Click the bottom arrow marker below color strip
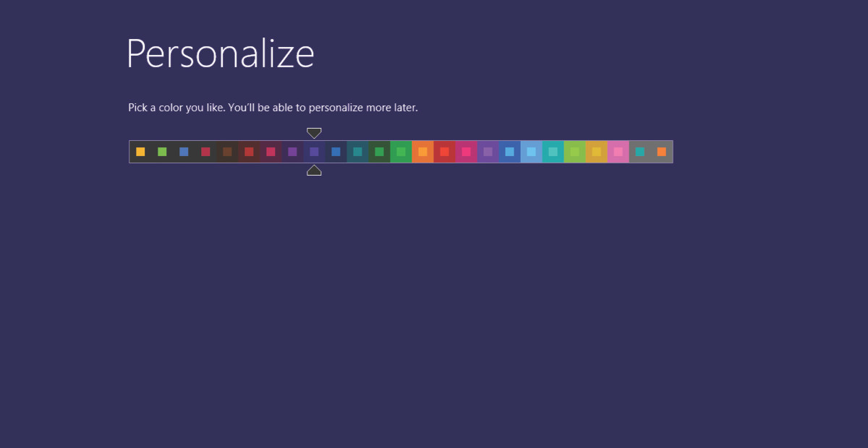Image resolution: width=868 pixels, height=448 pixels. tap(314, 171)
